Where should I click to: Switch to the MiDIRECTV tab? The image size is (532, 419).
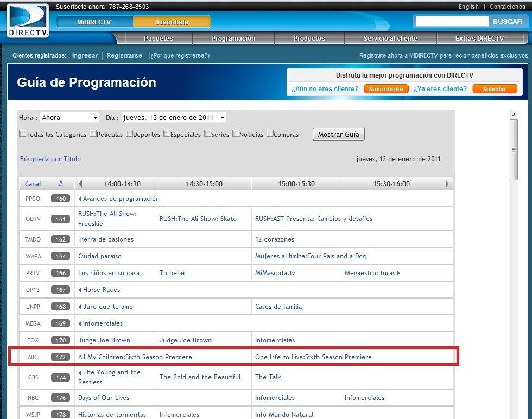coord(94,22)
